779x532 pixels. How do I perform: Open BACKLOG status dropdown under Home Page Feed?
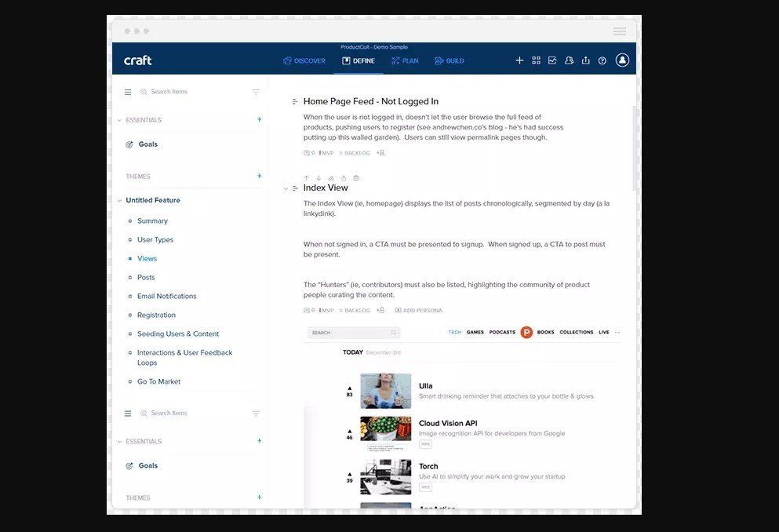(x=355, y=153)
